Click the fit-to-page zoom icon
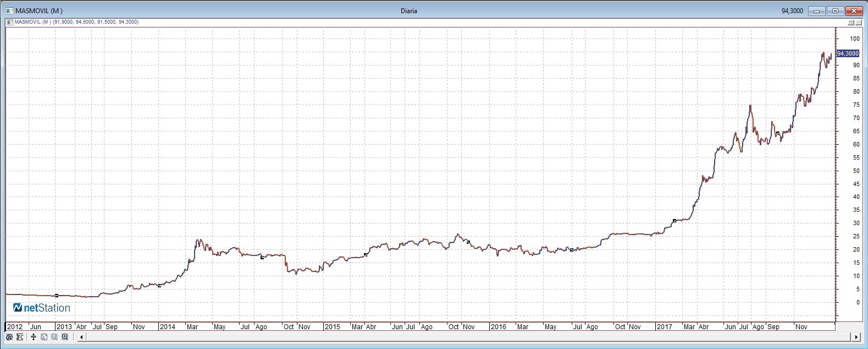This screenshot has width=868, height=349. 44,337
